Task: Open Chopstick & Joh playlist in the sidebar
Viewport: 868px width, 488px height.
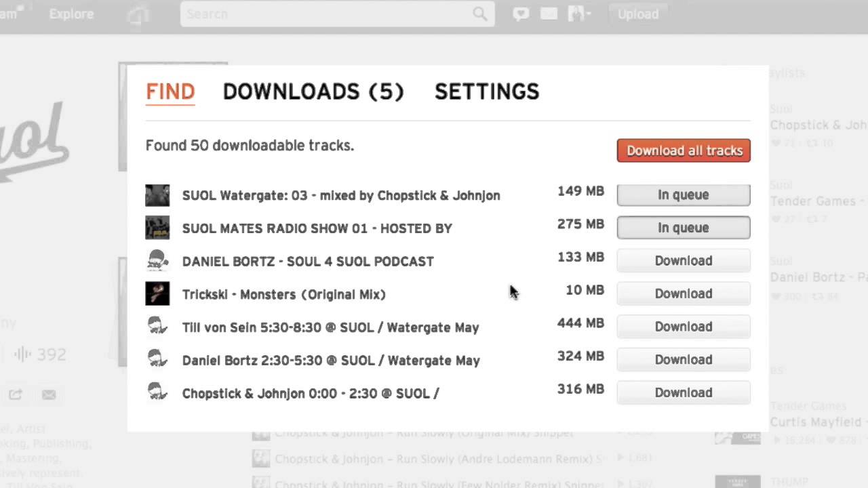Action: [818, 125]
